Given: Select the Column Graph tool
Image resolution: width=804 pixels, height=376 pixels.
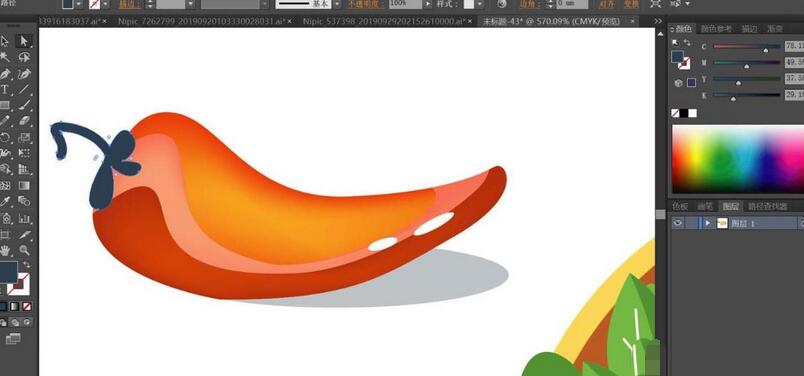Looking at the screenshot, I should (24, 218).
